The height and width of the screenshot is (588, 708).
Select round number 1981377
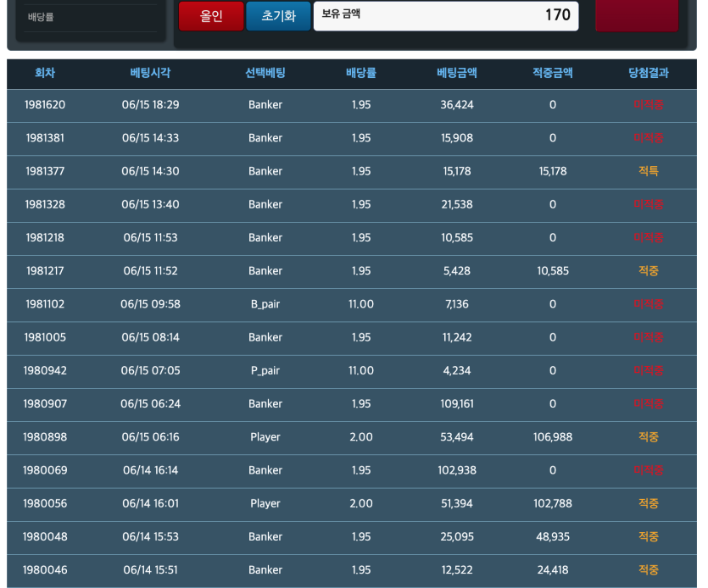click(45, 171)
